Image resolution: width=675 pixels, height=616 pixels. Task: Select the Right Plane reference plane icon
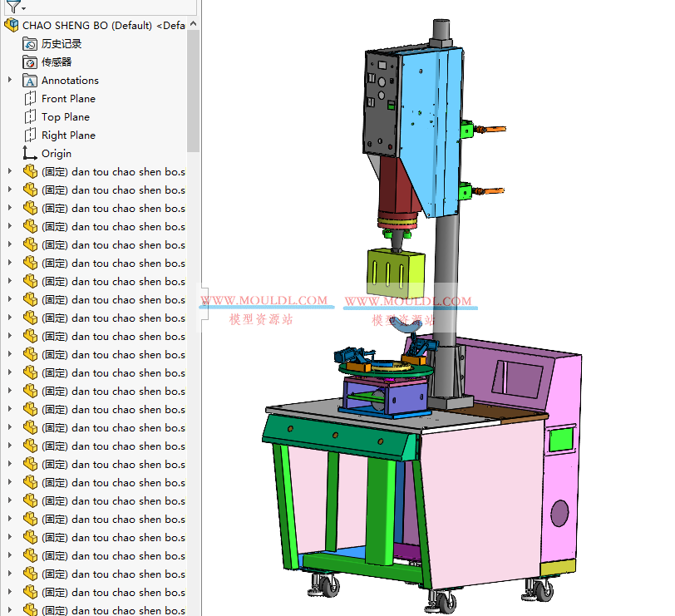pos(27,135)
